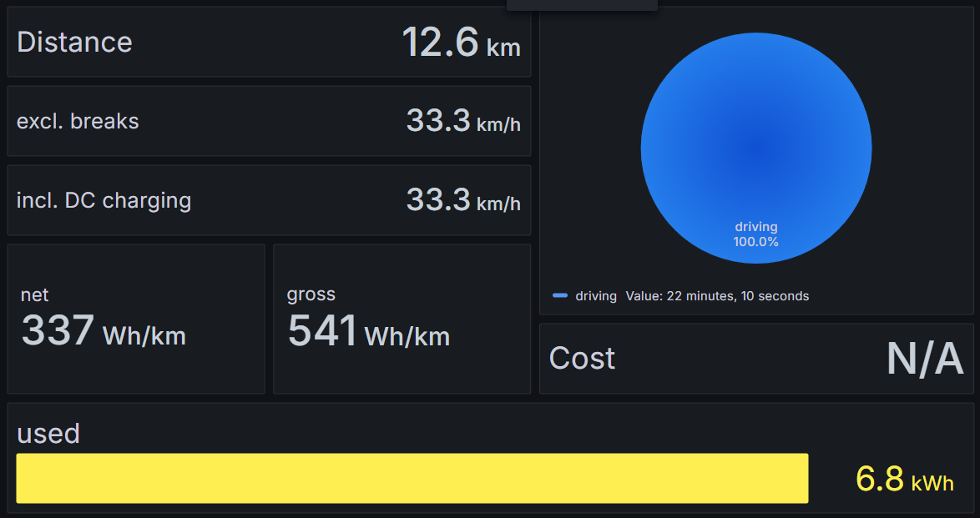Select the 6.8 kWh used value

(x=904, y=480)
